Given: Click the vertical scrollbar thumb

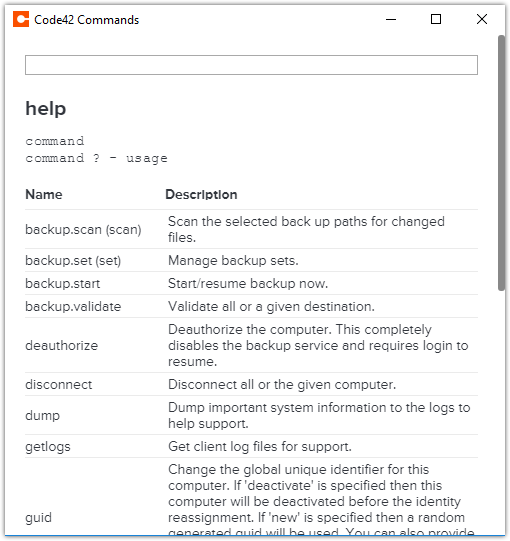Looking at the screenshot, I should 501,163.
